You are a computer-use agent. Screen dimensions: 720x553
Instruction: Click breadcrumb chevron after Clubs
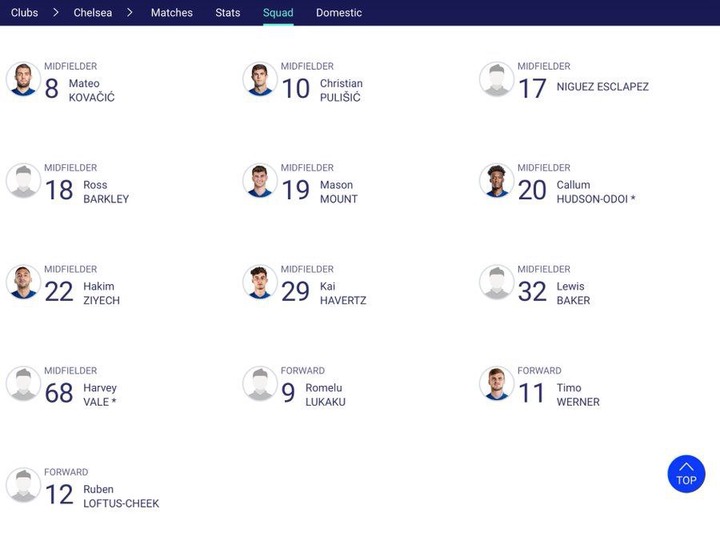(56, 12)
